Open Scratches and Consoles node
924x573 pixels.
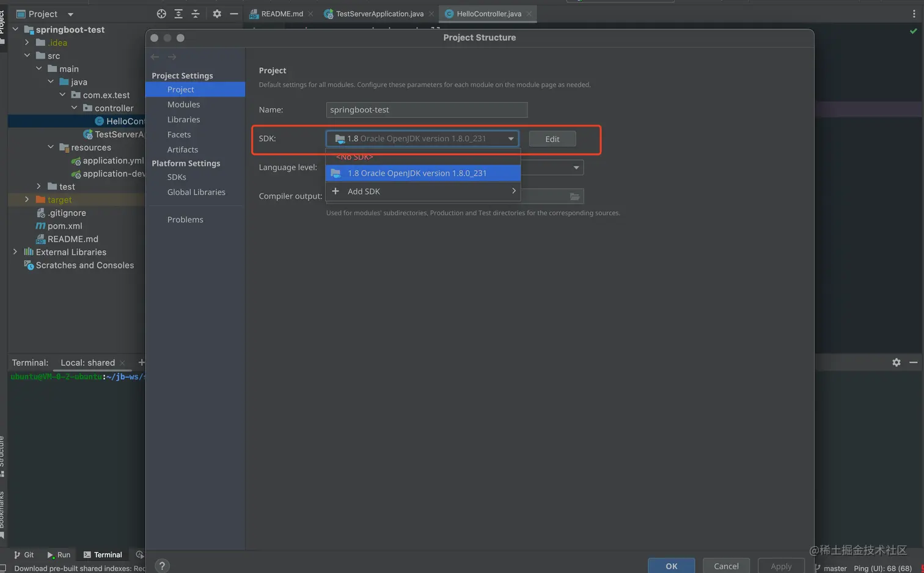[x=85, y=265]
